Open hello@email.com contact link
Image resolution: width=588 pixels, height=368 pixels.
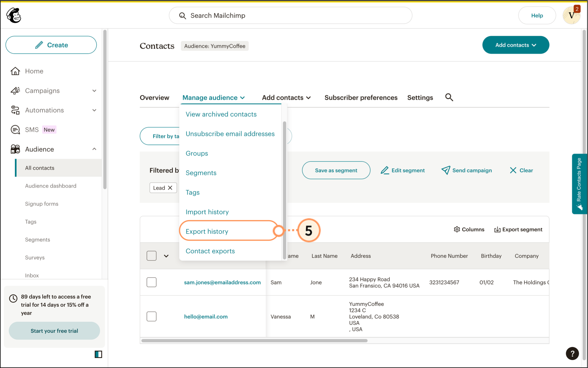[206, 317]
